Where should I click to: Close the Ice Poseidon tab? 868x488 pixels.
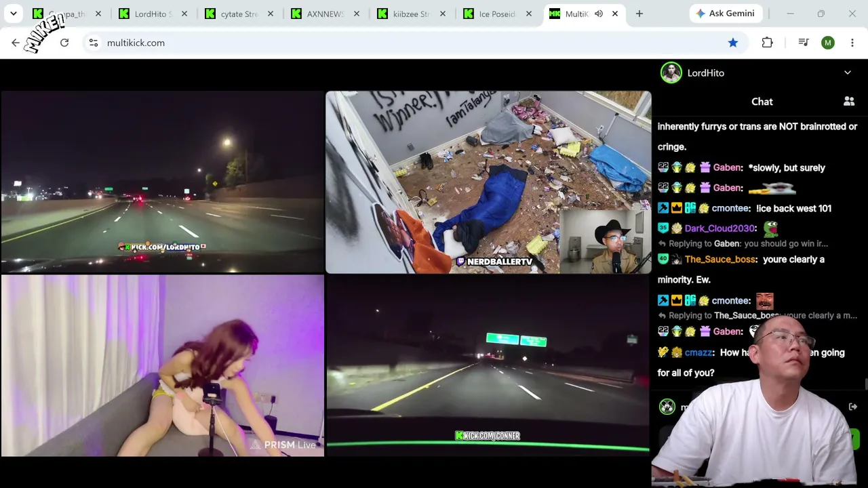point(529,14)
